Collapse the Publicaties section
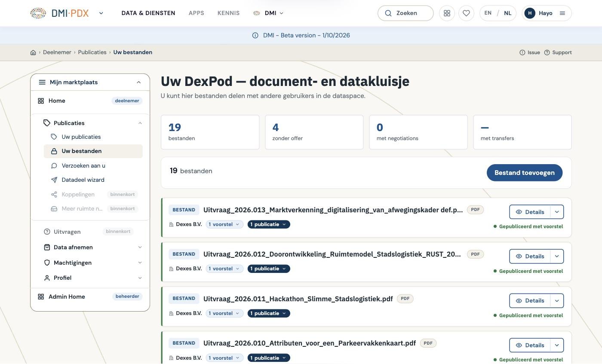This screenshot has height=364, width=602. point(140,123)
